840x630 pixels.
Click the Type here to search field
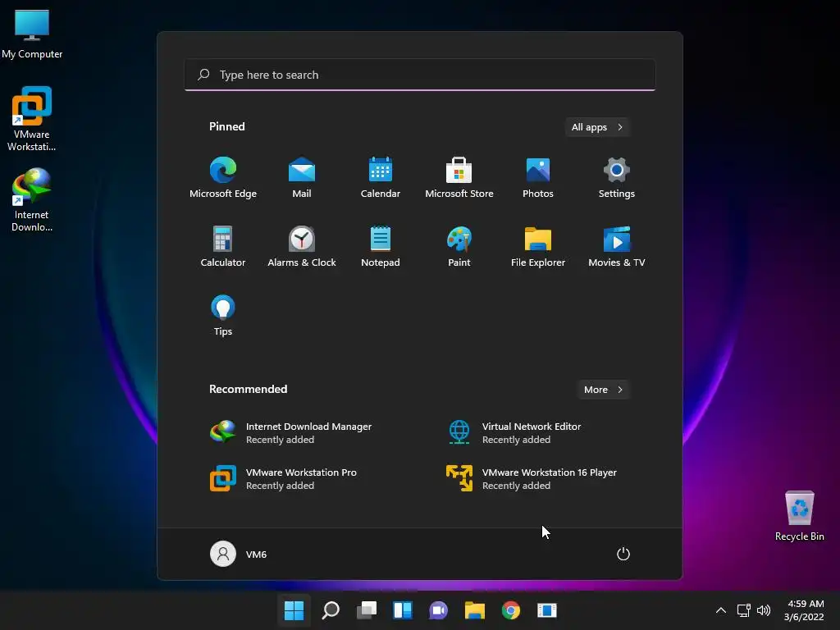[420, 75]
